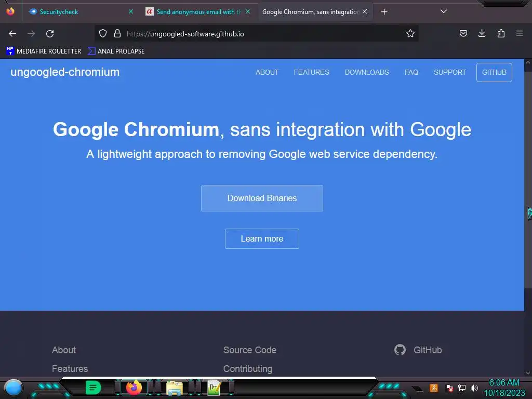Image resolution: width=532 pixels, height=399 pixels.
Task: Open Firefox hamburger application menu
Action: [x=520, y=33]
